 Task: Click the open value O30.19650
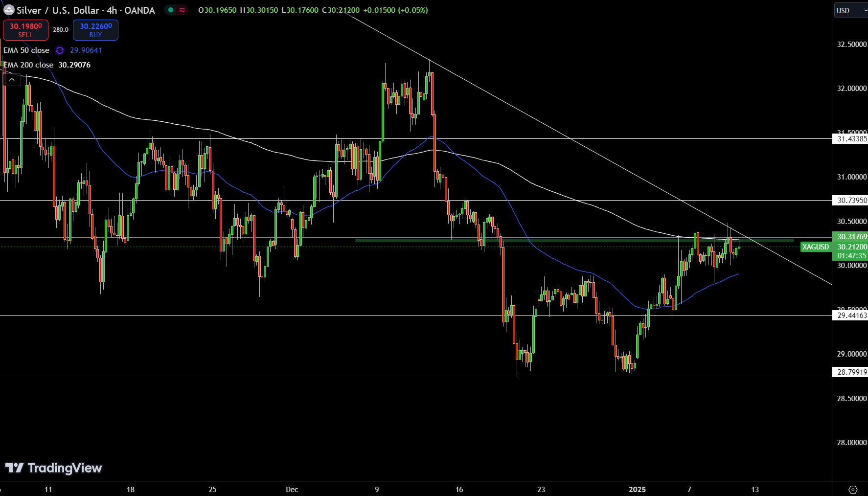pyautogui.click(x=217, y=10)
